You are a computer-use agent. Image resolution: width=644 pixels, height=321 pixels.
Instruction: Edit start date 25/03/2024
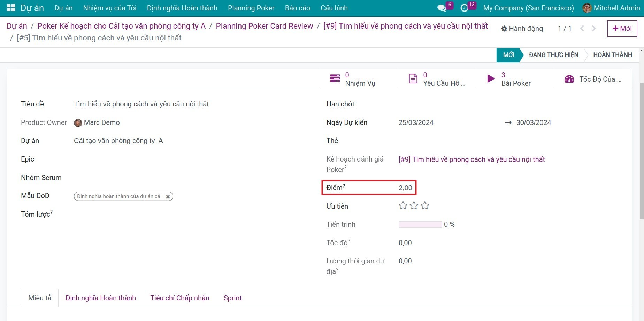click(x=416, y=122)
